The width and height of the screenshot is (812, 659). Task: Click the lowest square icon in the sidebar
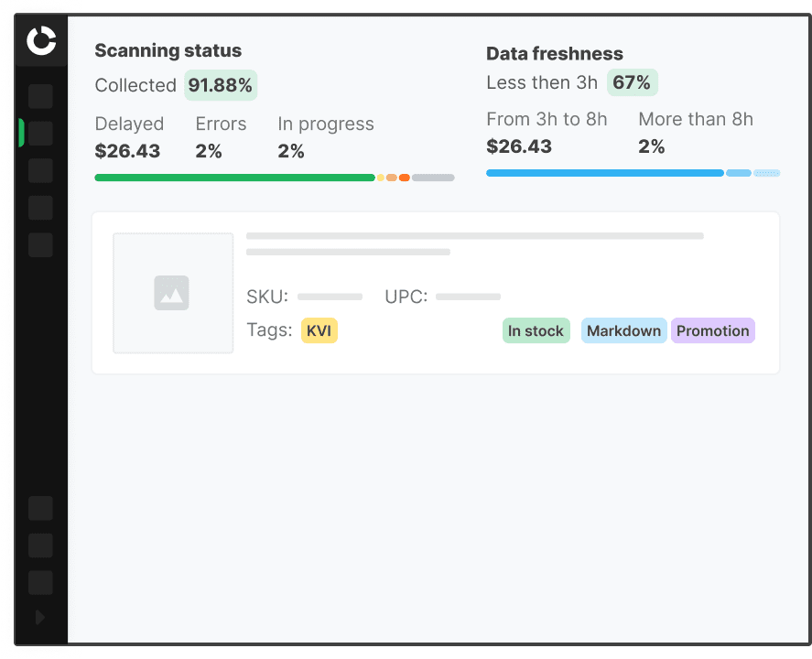40,582
